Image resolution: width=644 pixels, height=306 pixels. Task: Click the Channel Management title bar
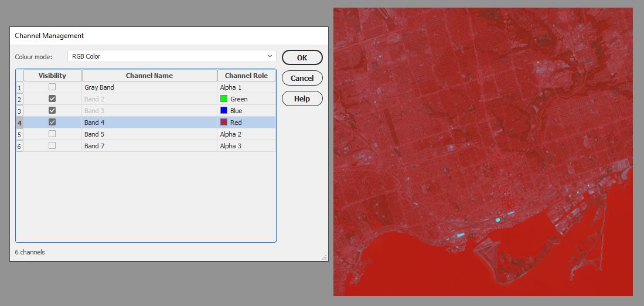pyautogui.click(x=169, y=36)
